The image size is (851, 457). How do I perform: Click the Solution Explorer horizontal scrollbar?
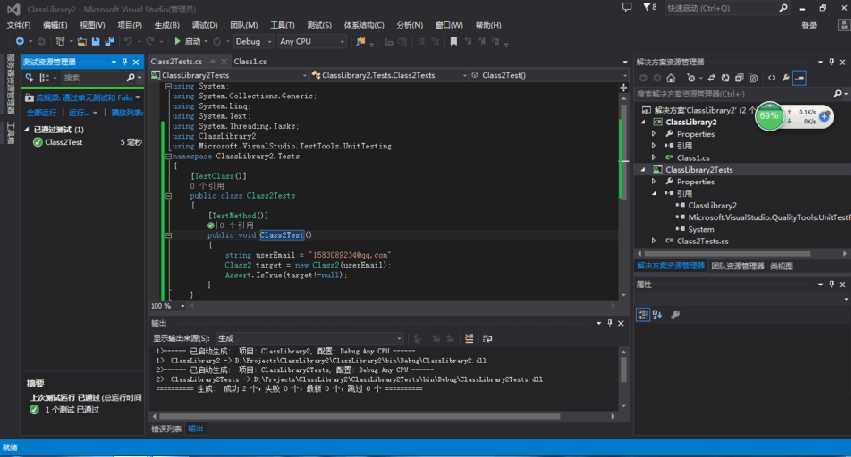[727, 253]
